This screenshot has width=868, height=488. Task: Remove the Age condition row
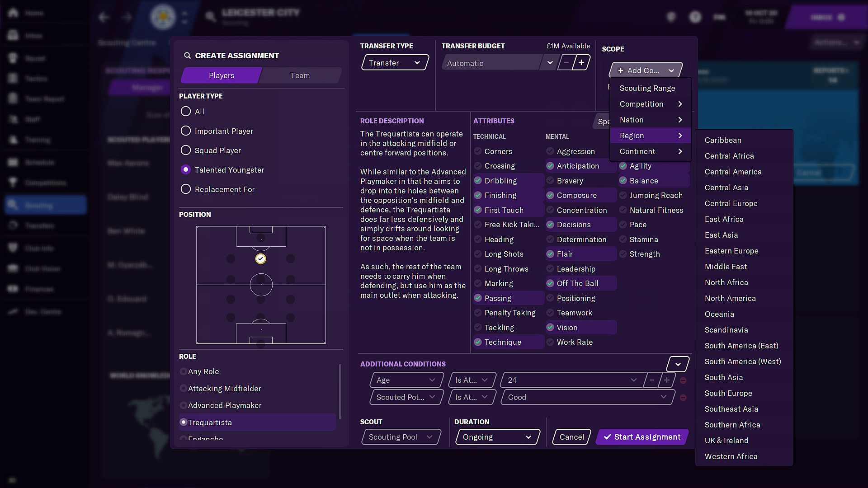[683, 380]
